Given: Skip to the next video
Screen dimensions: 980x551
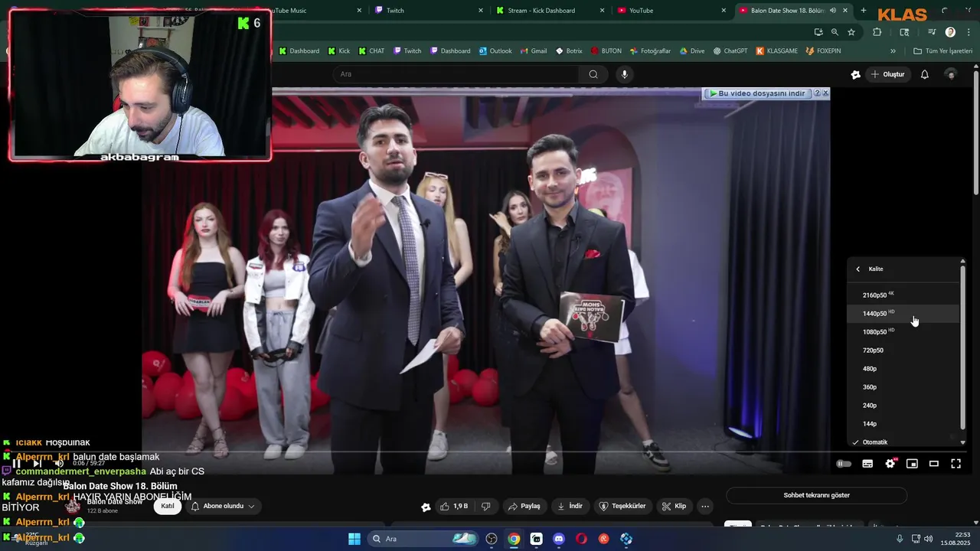Looking at the screenshot, I should tap(37, 463).
